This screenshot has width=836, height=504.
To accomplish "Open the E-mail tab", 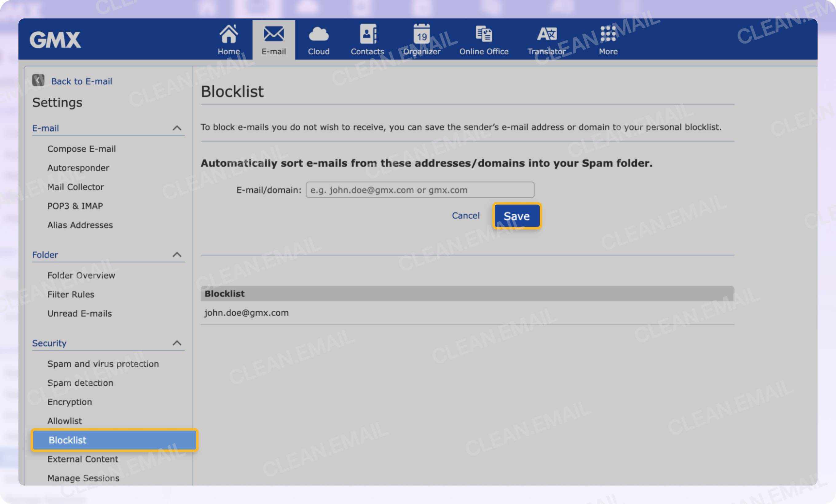I will tap(274, 40).
